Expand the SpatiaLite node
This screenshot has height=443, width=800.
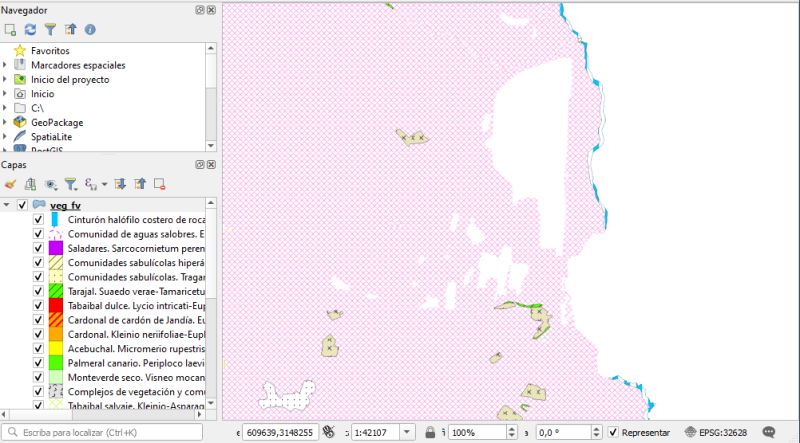(5, 136)
